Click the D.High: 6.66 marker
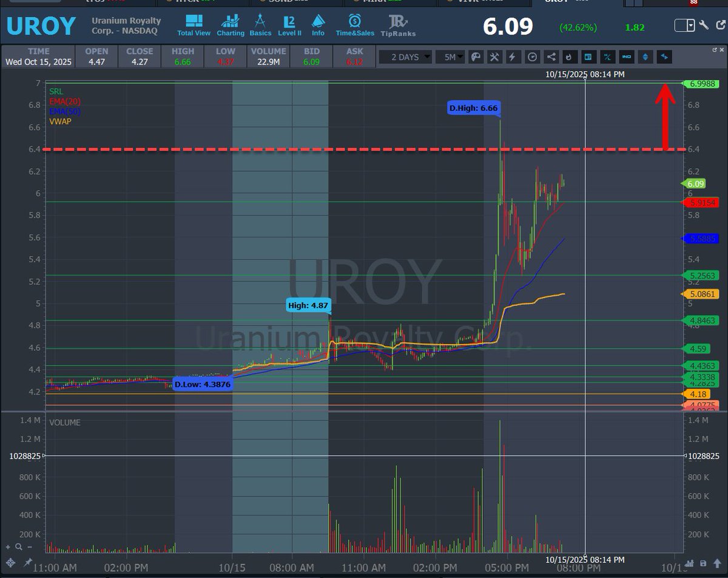 pyautogui.click(x=473, y=109)
